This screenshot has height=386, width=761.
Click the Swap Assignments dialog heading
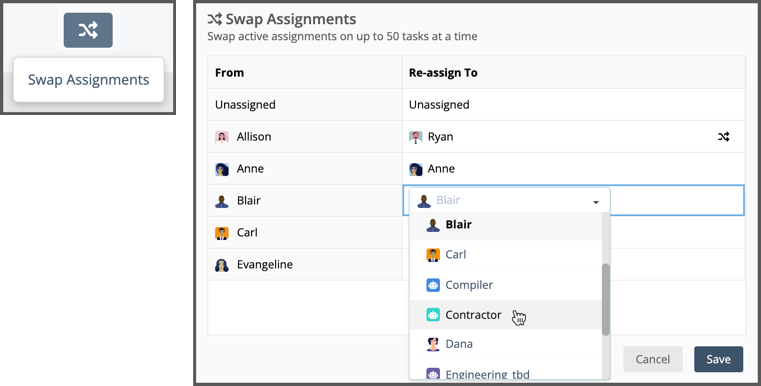pos(291,19)
